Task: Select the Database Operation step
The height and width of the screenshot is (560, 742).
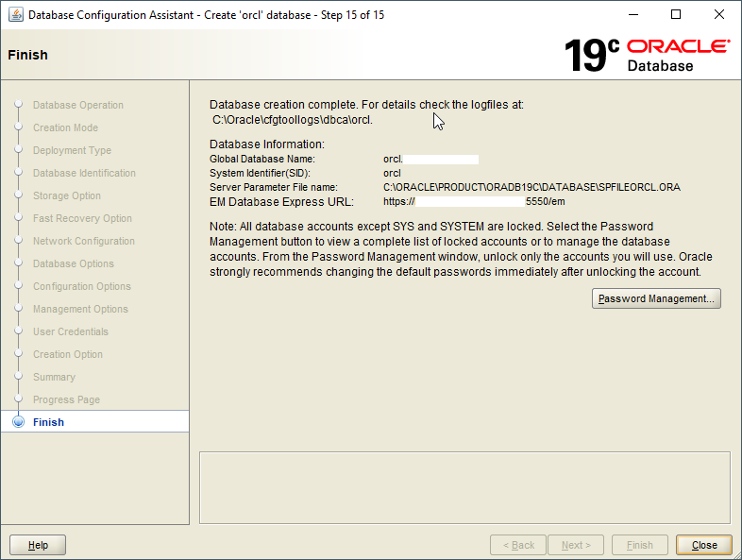Action: click(x=78, y=105)
